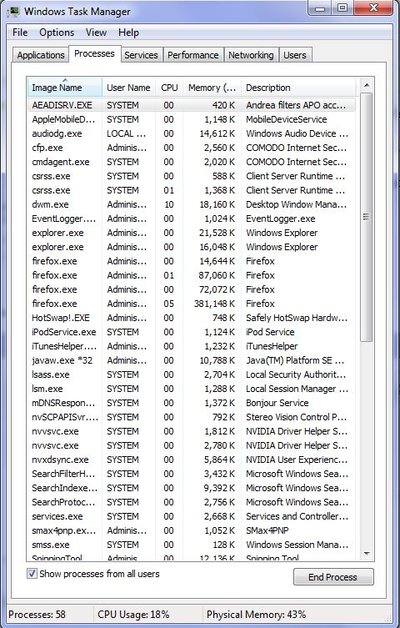Screen dimensions: 400x628
Task: Open the View menu
Action: tap(96, 32)
